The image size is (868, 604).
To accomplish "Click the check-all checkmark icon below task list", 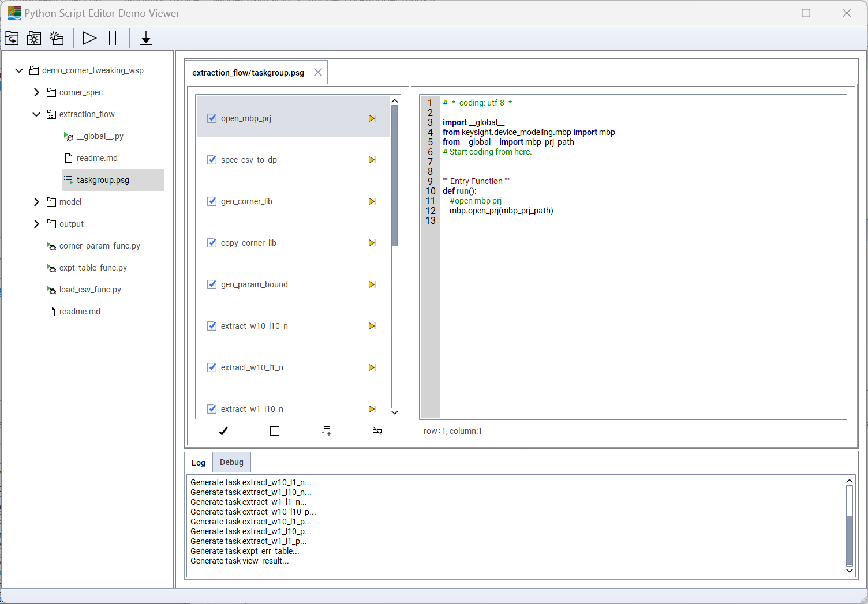I will tap(223, 431).
